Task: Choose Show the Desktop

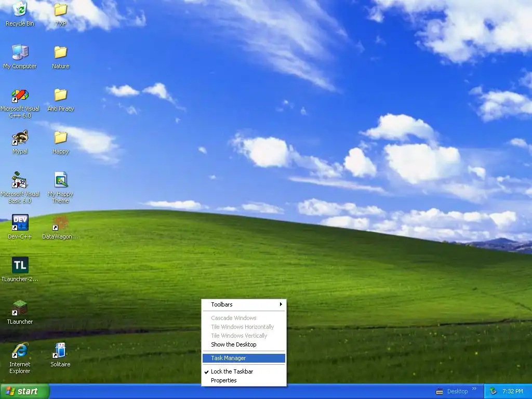Action: (x=244, y=344)
